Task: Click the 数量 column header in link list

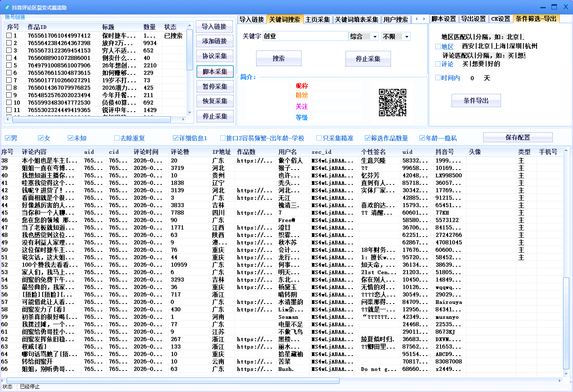Action: click(x=151, y=27)
